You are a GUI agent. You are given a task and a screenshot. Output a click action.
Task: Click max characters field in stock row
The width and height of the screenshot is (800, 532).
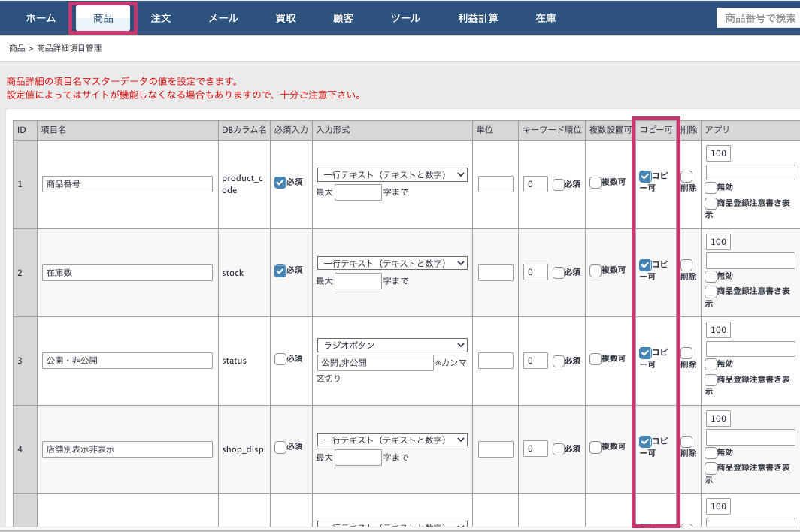click(358, 280)
